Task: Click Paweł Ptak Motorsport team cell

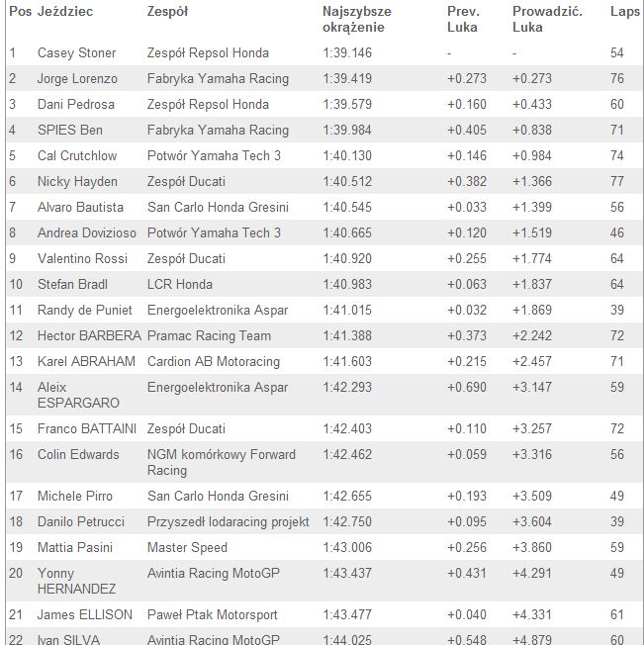Action: pos(213,615)
